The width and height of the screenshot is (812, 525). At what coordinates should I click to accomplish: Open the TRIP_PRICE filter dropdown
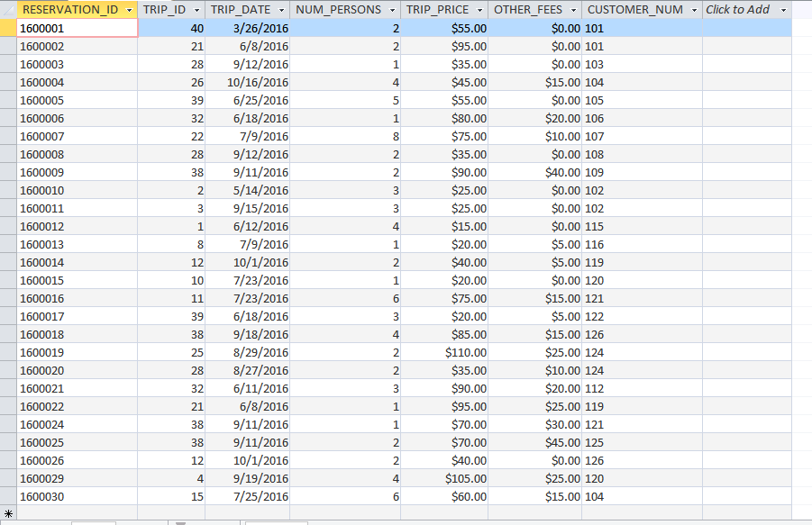(479, 10)
